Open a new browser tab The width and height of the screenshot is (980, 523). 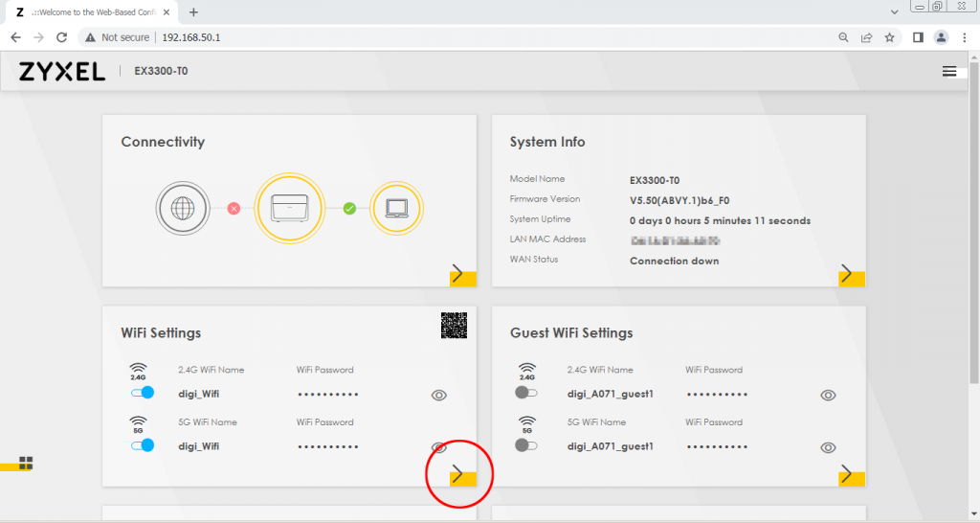click(193, 11)
